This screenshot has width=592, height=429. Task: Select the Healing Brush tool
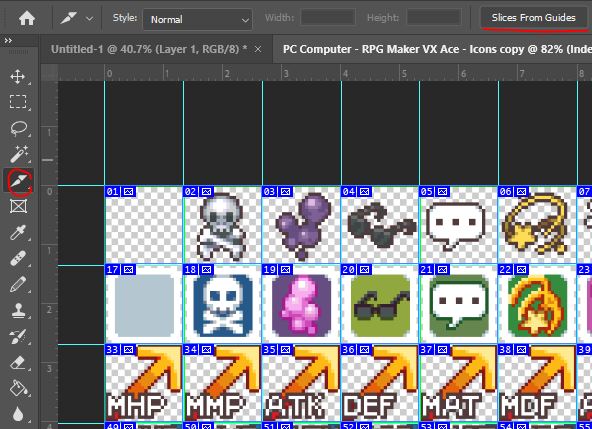[x=18, y=259]
